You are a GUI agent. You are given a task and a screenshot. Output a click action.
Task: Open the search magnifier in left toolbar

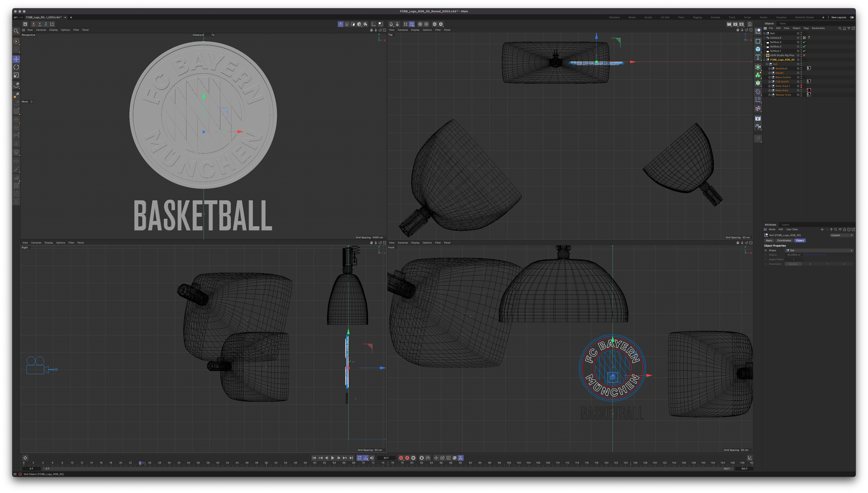(16, 31)
